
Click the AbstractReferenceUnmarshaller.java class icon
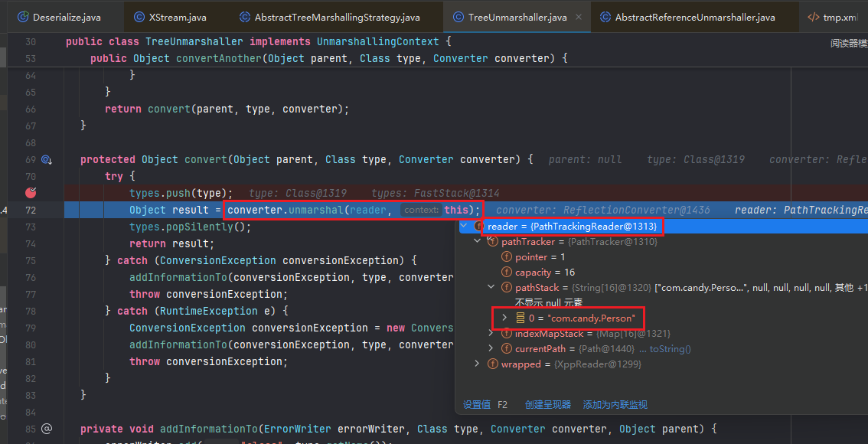pyautogui.click(x=605, y=17)
